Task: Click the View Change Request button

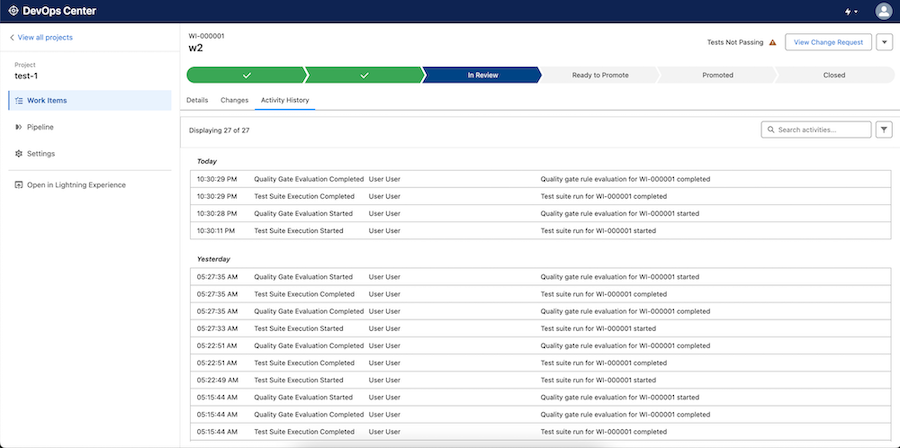Action: tap(828, 42)
